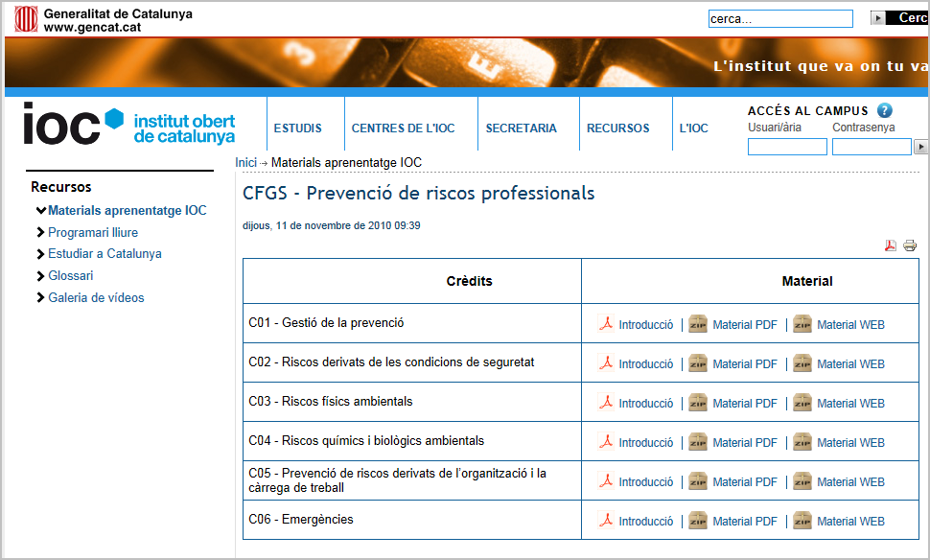Screen dimensions: 930x560
Task: Click the PDF icon for C01 Introducció
Action: pyautogui.click(x=606, y=324)
